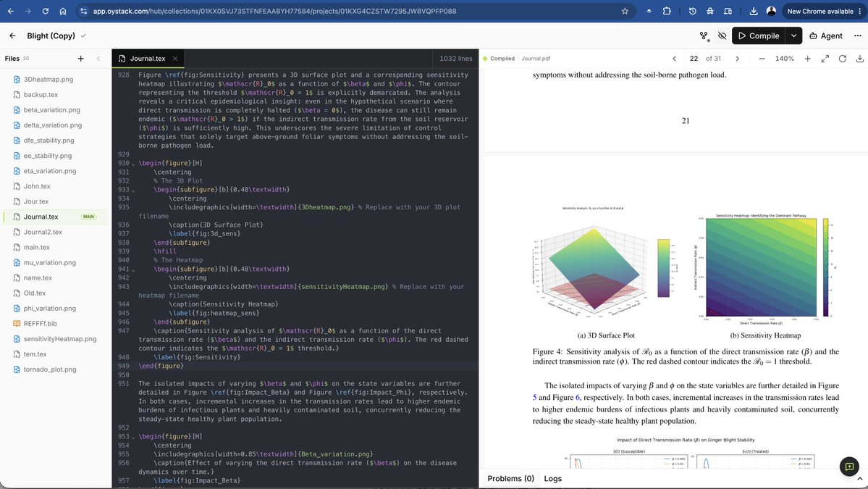Collapse the Files sidebar chevron
The image size is (868, 489).
tap(98, 58)
